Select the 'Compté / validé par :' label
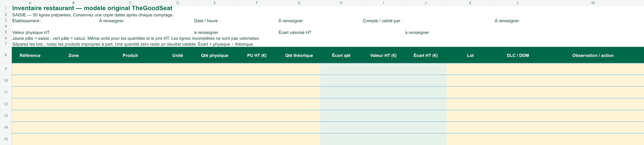This screenshot has width=644, height=145. 382,21
